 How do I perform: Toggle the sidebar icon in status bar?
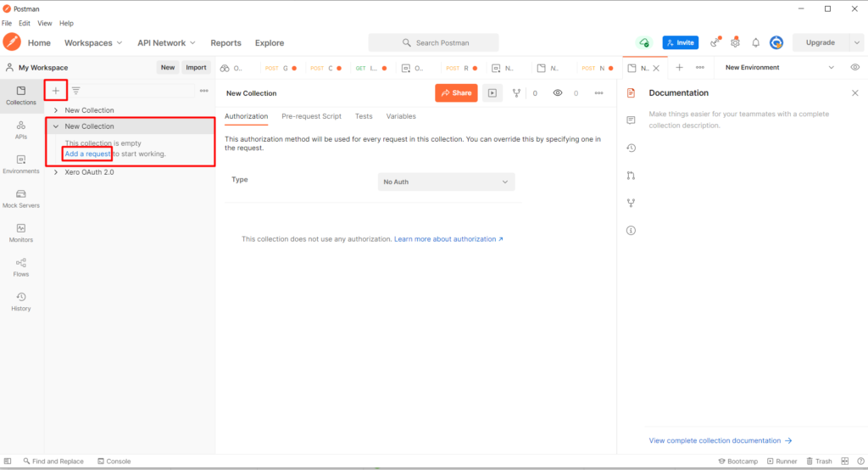8,462
